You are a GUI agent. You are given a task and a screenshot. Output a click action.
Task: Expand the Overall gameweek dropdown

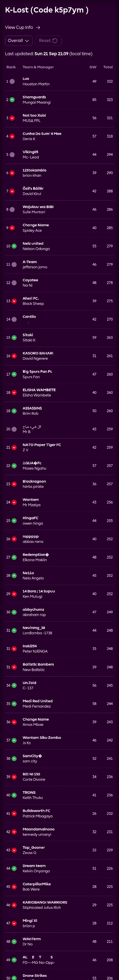[x=19, y=41]
